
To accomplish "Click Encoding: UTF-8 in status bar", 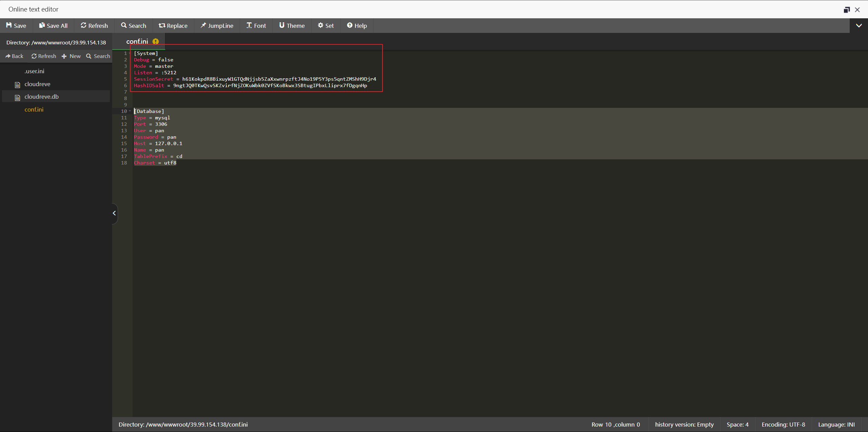I will (x=783, y=425).
